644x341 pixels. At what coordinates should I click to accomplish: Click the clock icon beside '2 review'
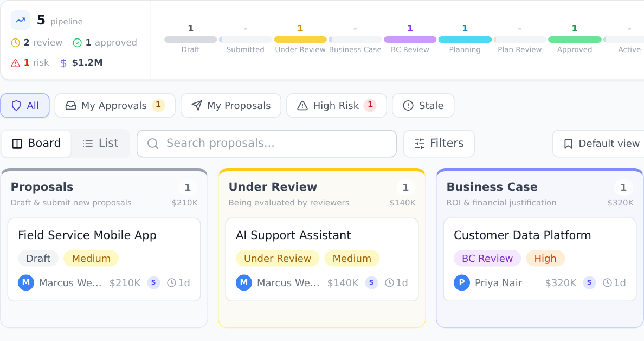click(x=15, y=43)
